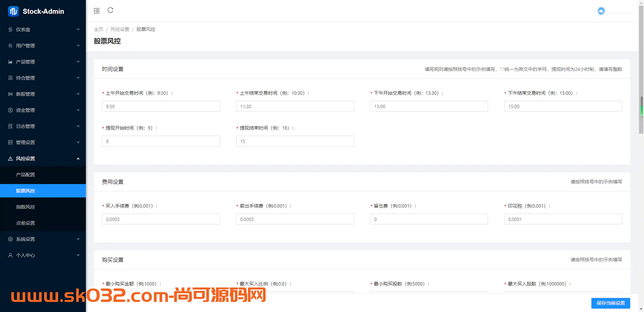Click the 费用设置 section heading
Image resolution: width=644 pixels, height=312 pixels.
(x=113, y=182)
